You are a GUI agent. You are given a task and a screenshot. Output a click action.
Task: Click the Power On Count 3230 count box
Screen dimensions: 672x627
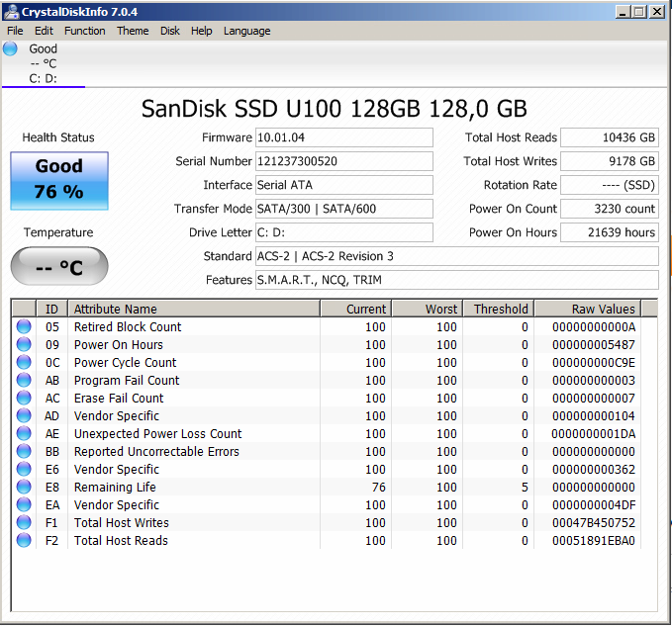(x=610, y=209)
